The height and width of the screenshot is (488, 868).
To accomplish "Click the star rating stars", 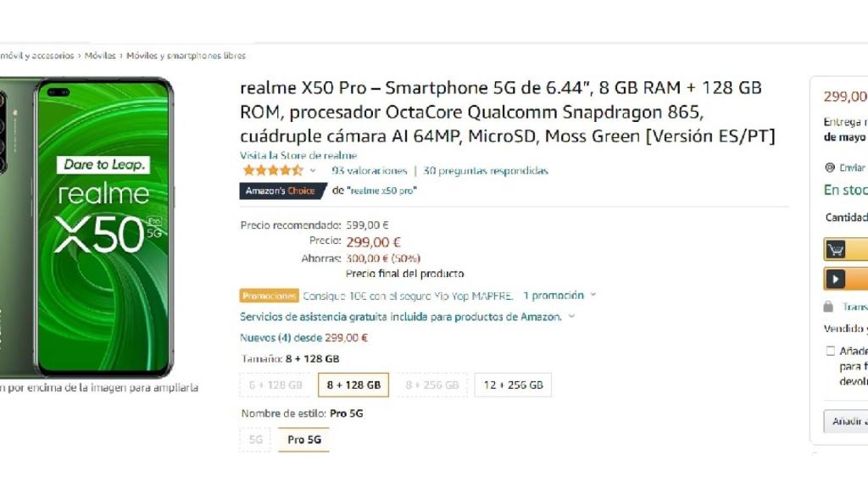I will pos(270,171).
